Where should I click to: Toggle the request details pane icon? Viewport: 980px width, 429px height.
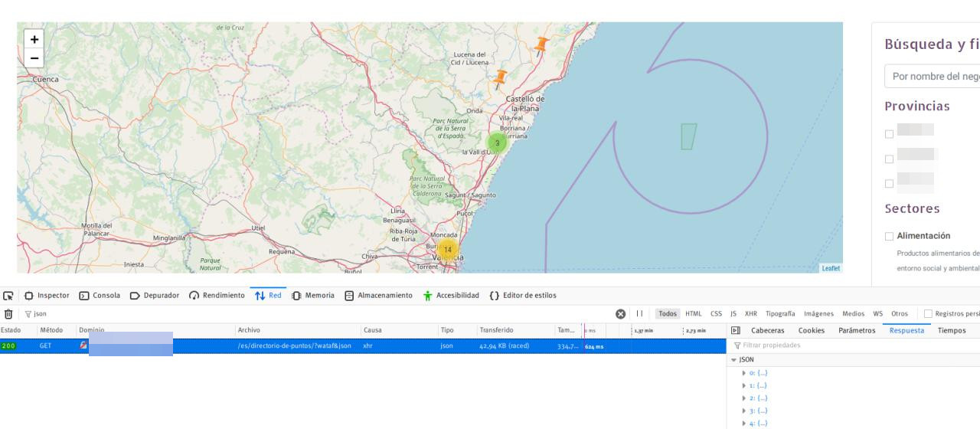(736, 331)
